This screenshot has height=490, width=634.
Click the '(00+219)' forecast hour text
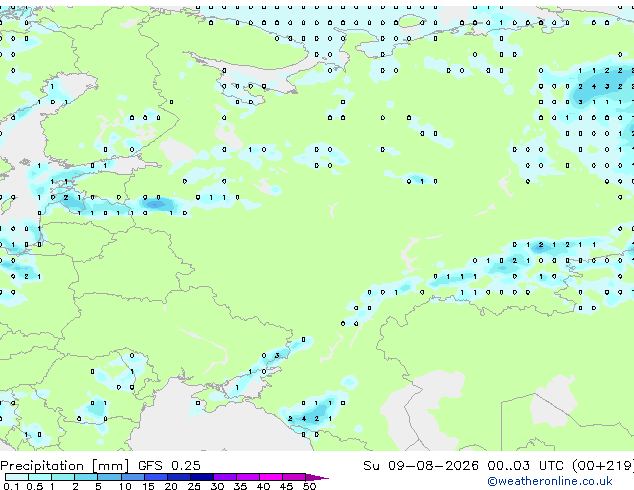(x=602, y=466)
